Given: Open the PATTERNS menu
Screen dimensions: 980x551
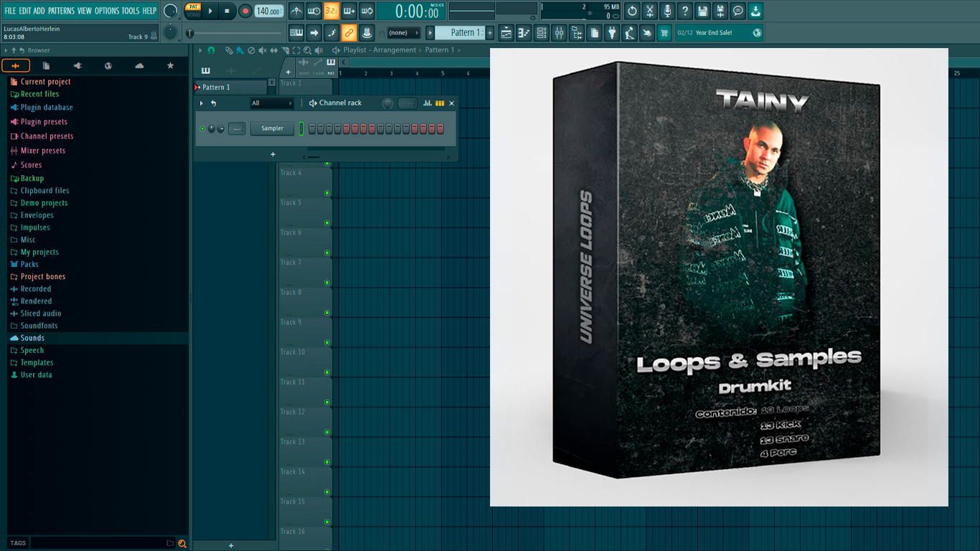Looking at the screenshot, I should click(61, 11).
